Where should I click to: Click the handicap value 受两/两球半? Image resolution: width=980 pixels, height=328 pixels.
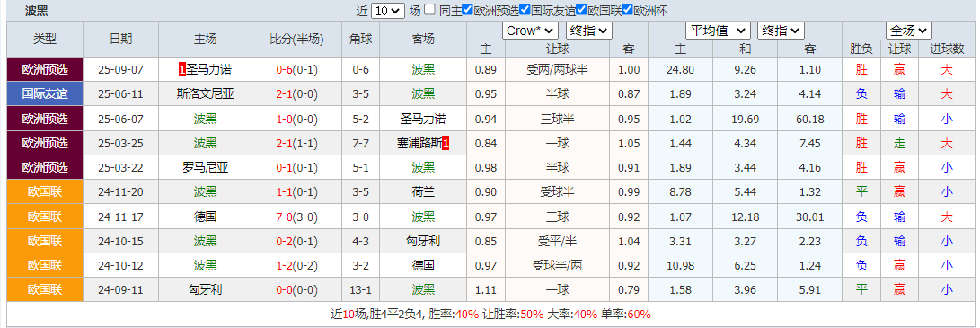coord(557,70)
